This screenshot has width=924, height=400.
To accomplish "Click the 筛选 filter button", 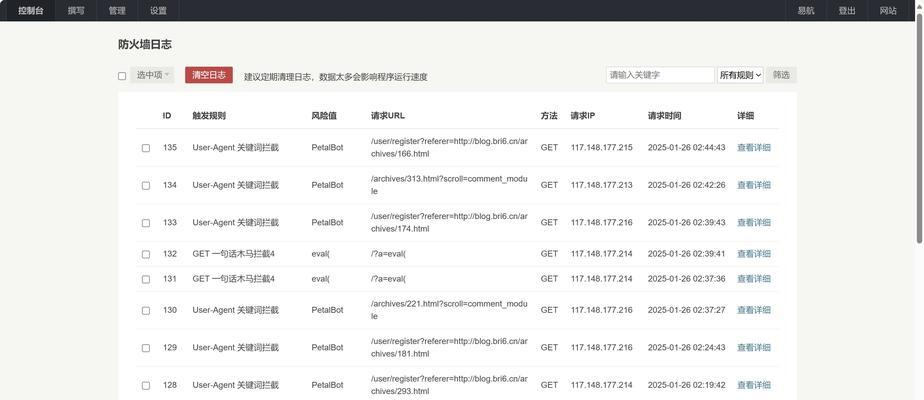I will [781, 75].
